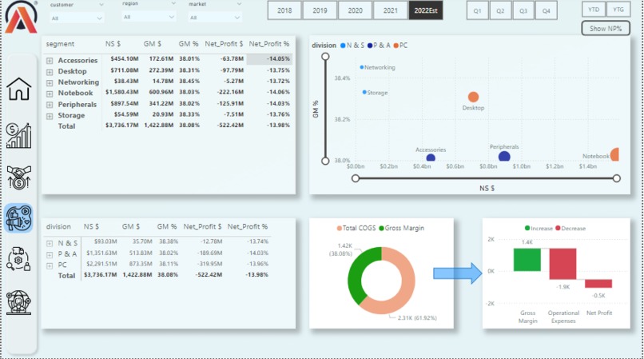Viewport: 644px width, 359px height.
Task: Sort segment table by GM % header
Action: 189,44
